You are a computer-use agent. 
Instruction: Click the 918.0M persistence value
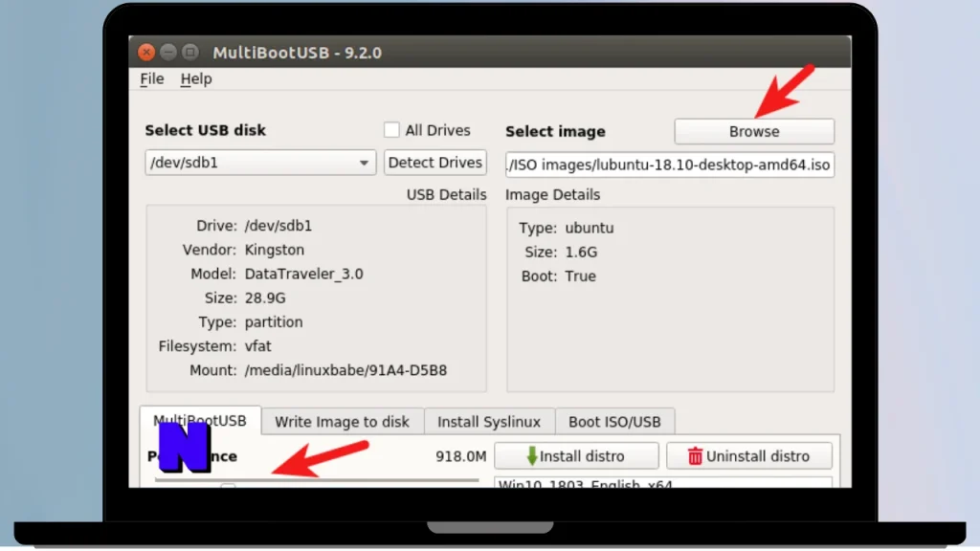460,456
